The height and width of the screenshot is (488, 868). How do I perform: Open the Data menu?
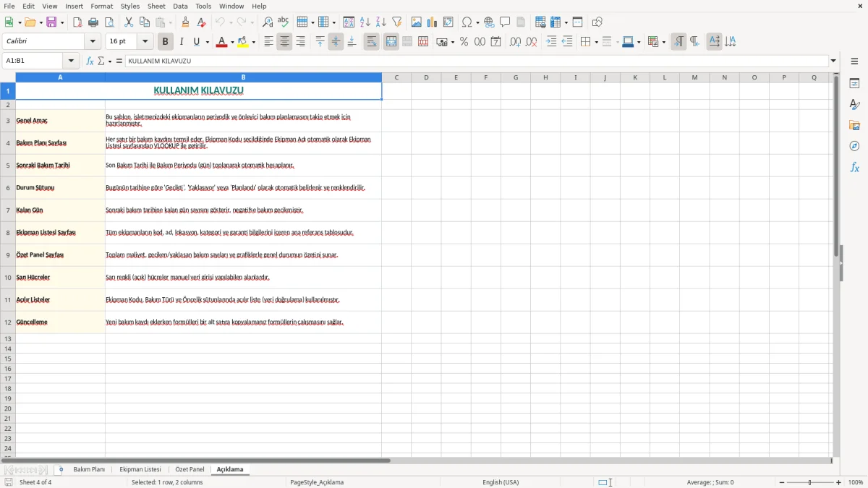[180, 6]
